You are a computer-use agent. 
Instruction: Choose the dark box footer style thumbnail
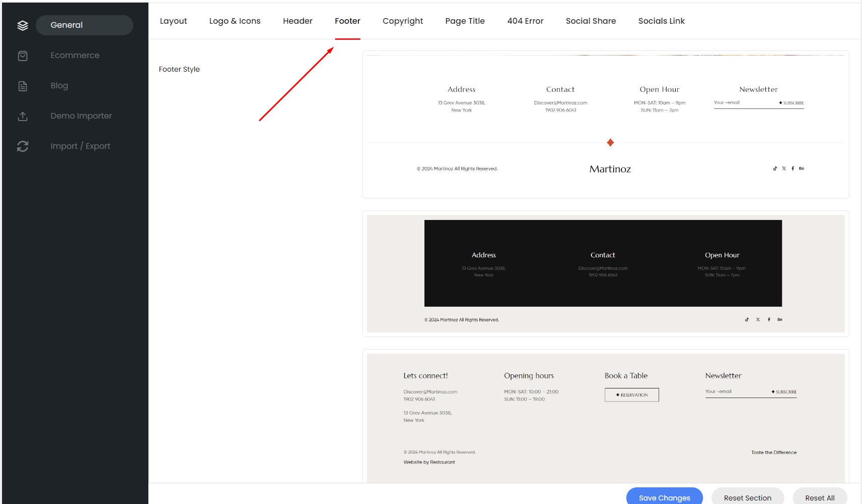click(x=606, y=273)
